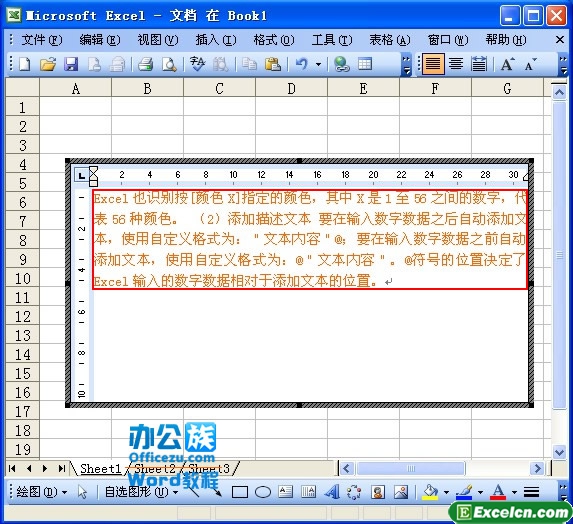Insert a vertical text box

click(x=308, y=492)
